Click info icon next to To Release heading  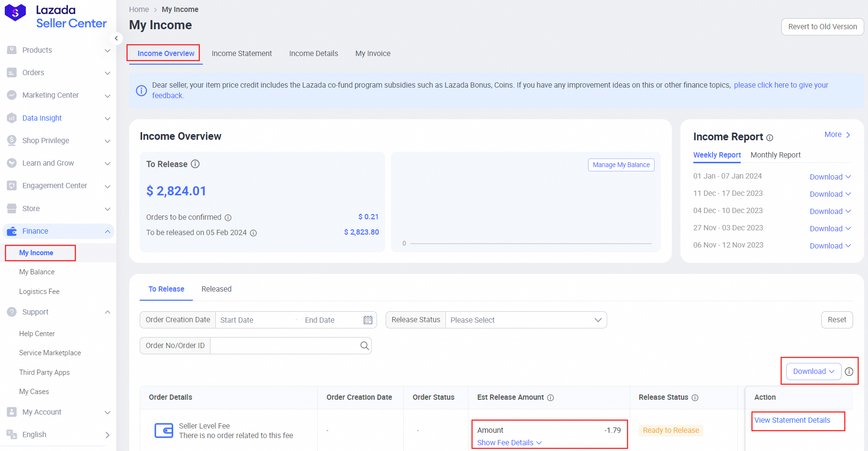[195, 164]
